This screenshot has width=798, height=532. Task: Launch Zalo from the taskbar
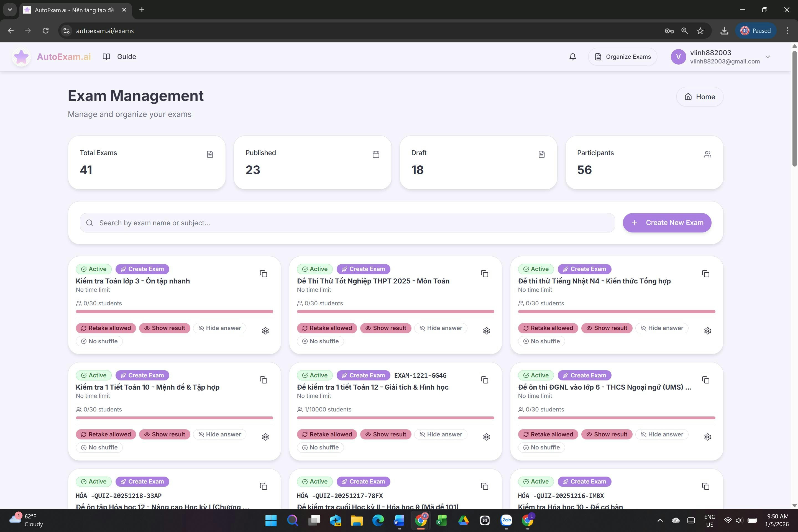[x=506, y=520]
